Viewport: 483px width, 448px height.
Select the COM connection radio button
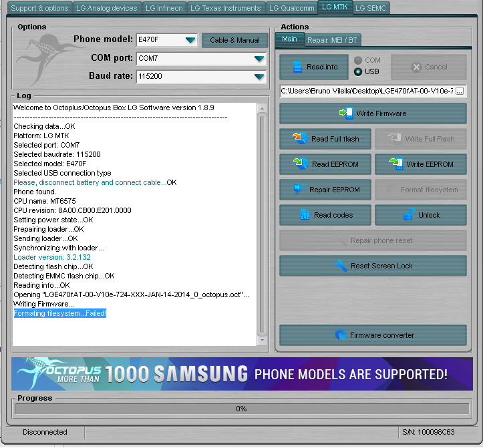(x=358, y=60)
